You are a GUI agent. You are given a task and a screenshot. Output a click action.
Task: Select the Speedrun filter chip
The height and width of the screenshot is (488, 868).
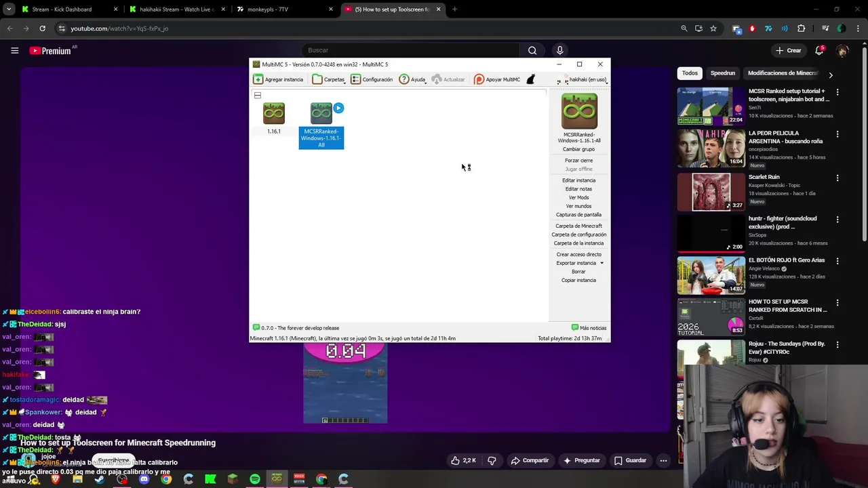click(x=723, y=73)
